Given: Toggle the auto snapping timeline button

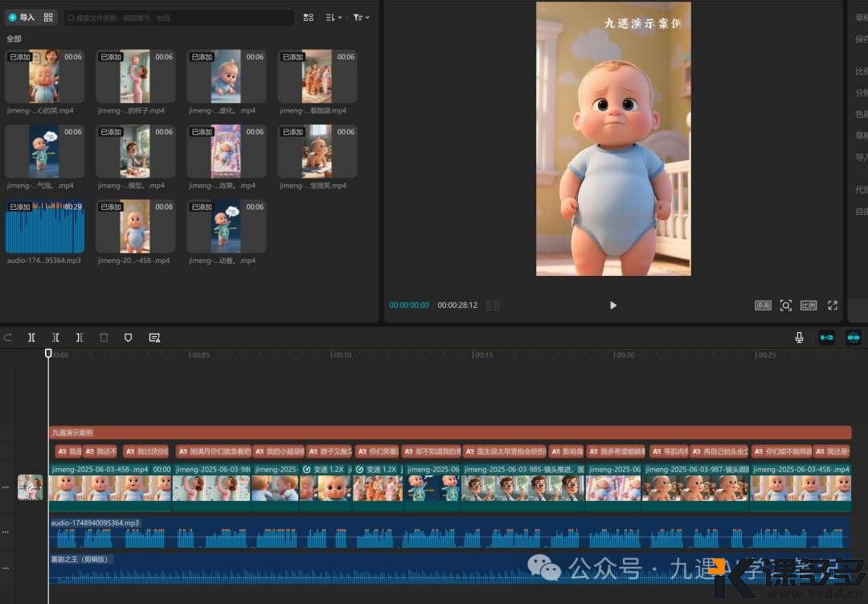Looking at the screenshot, I should (853, 338).
